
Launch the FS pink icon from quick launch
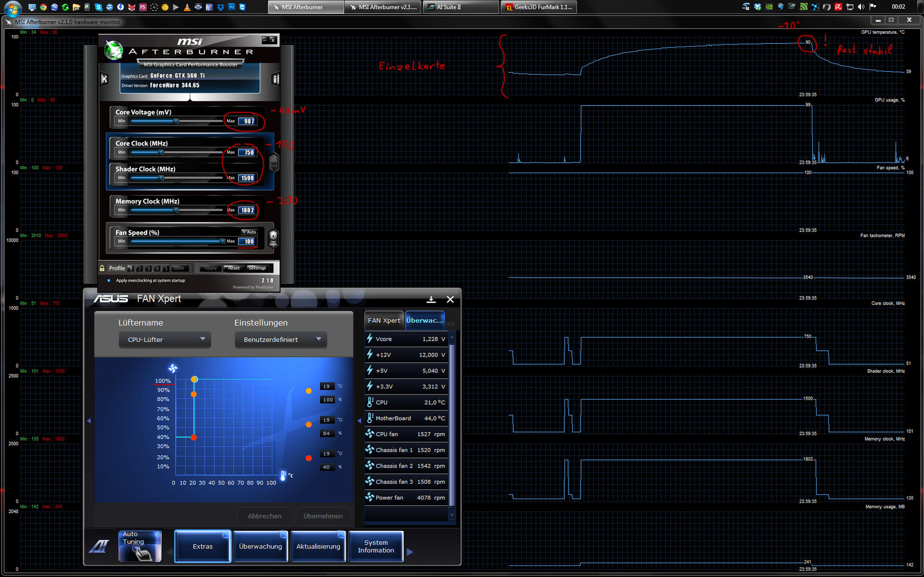(x=143, y=7)
